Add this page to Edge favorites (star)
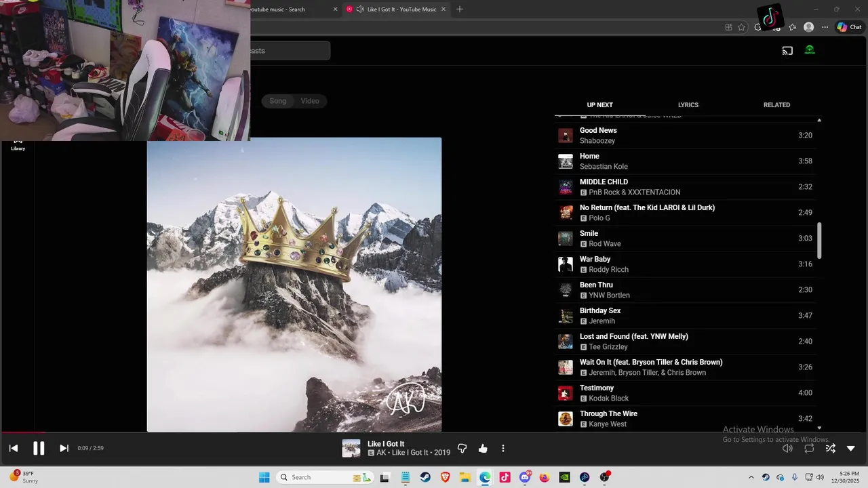 point(741,27)
